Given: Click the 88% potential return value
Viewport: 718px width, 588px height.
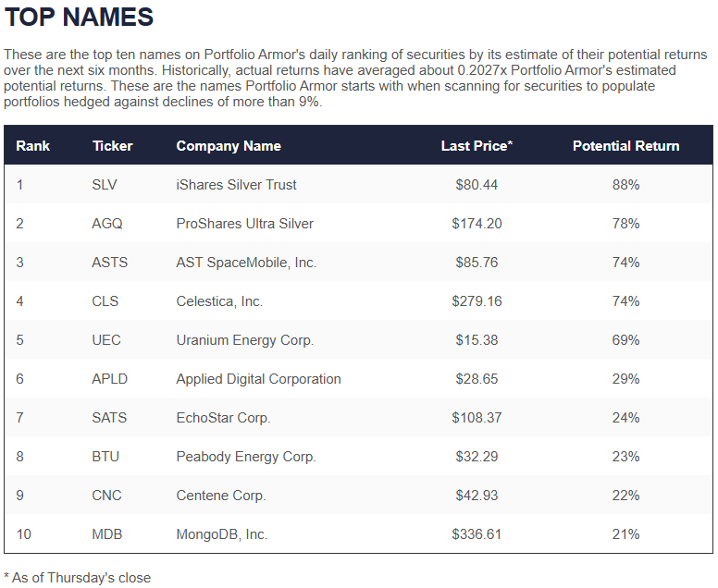Looking at the screenshot, I should click(x=626, y=185).
